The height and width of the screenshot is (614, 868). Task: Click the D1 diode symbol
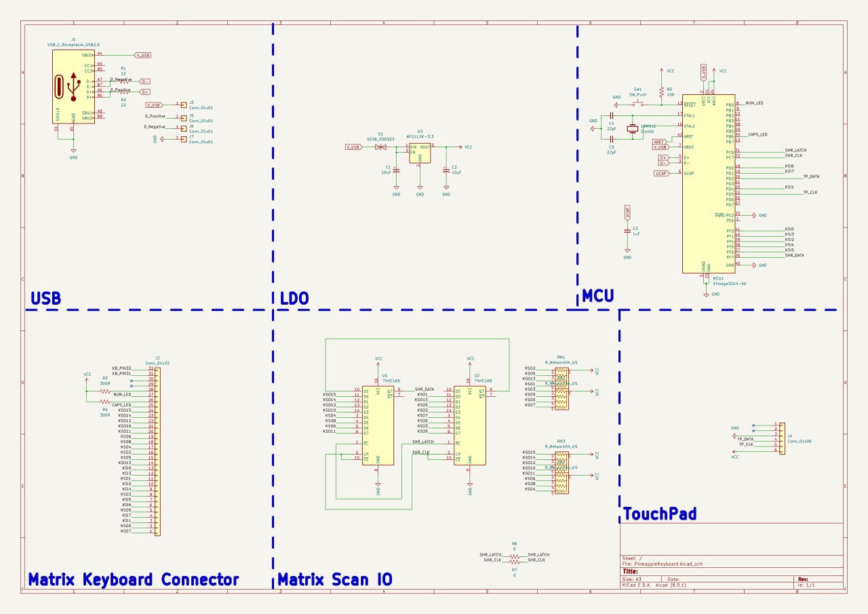click(x=380, y=147)
